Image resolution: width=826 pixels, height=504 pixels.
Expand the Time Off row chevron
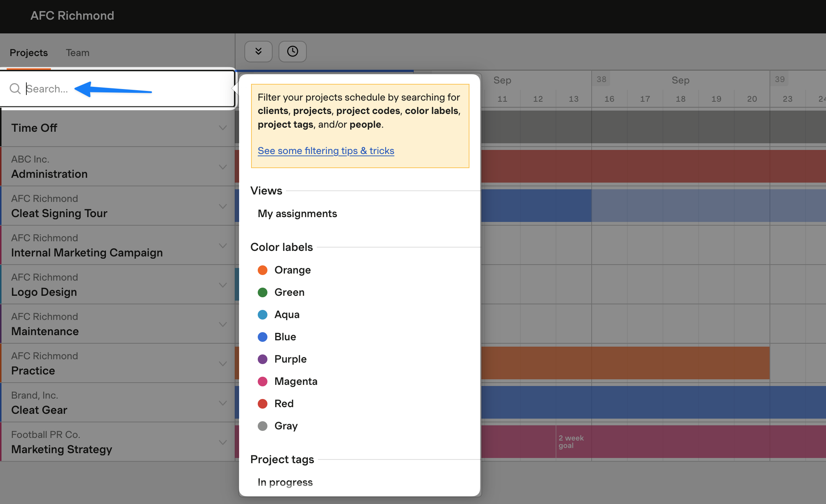point(223,128)
